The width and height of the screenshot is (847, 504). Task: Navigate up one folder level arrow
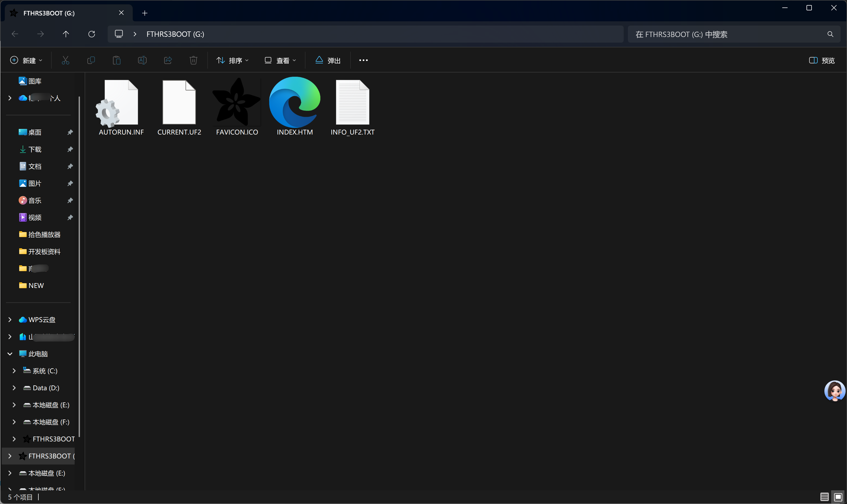66,34
